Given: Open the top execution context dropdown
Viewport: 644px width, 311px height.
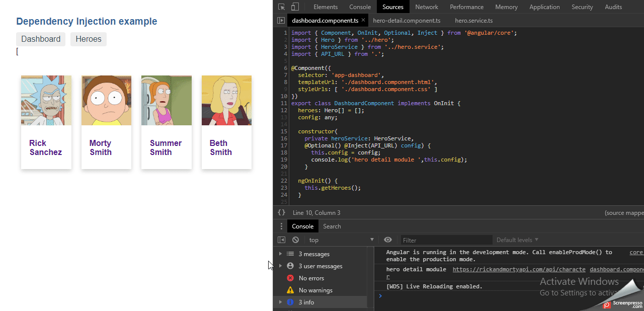Looking at the screenshot, I should [342, 240].
